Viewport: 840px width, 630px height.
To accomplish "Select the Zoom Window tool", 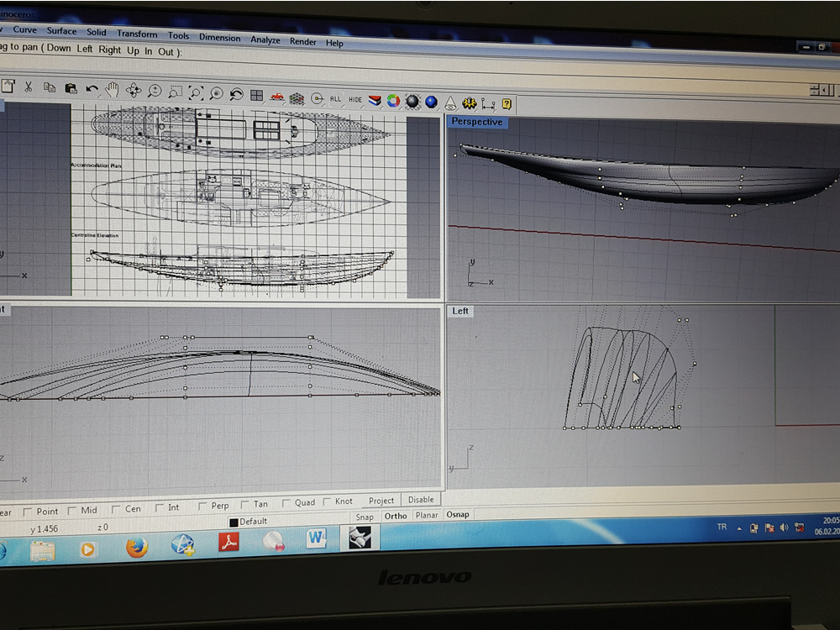I will click(x=176, y=92).
